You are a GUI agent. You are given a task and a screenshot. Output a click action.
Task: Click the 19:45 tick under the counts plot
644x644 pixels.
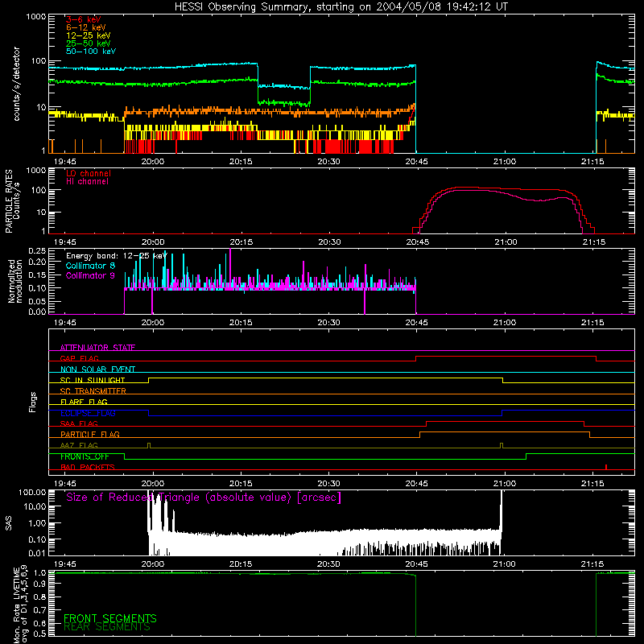pyautogui.click(x=65, y=162)
